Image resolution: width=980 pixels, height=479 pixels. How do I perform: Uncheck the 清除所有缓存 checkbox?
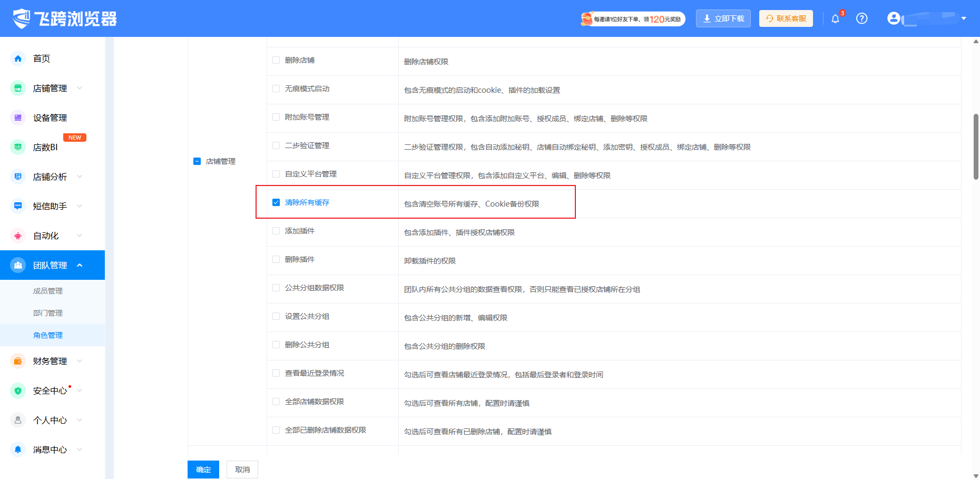(276, 202)
